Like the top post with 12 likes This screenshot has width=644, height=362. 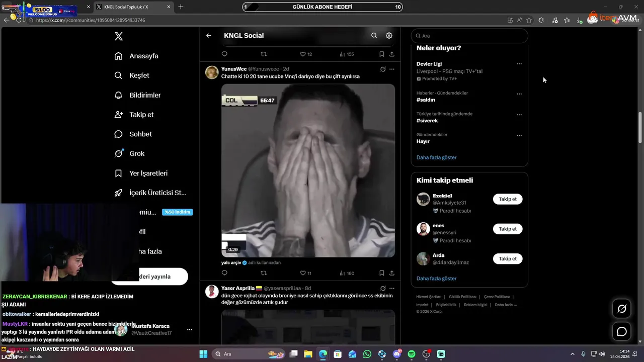click(x=306, y=54)
